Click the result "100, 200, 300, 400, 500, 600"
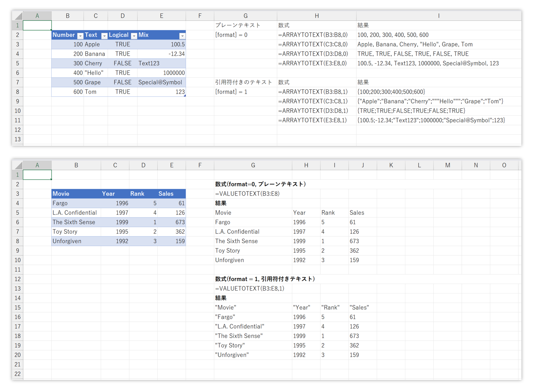The height and width of the screenshot is (392, 534). [439, 35]
